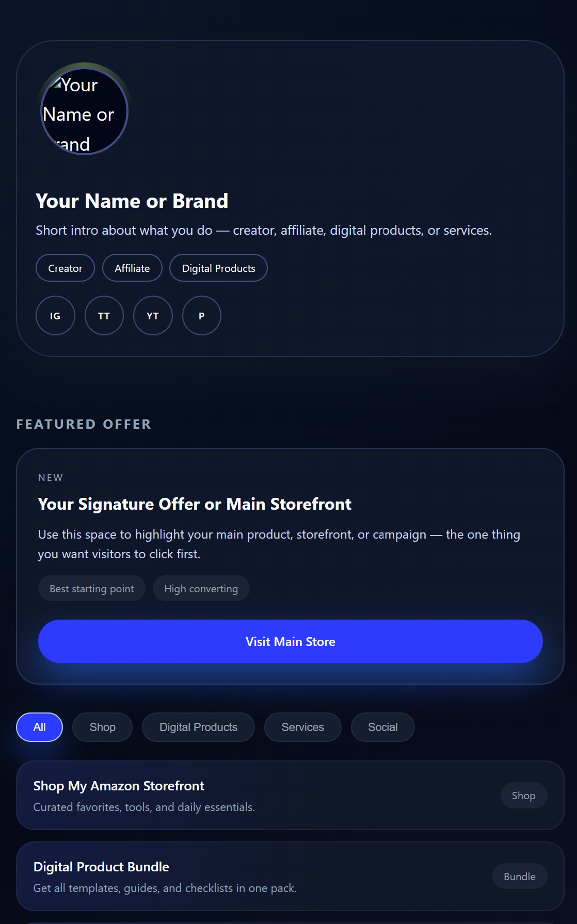Click the Shop badge on Amazon card
Image resolution: width=577 pixels, height=924 pixels.
[523, 796]
